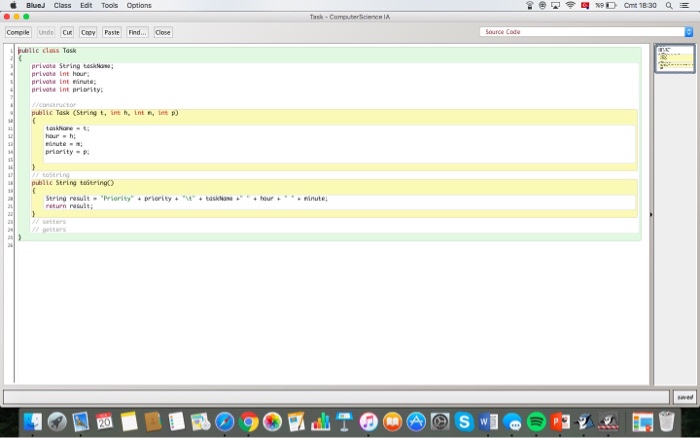Open Finder from the dock
This screenshot has height=438, width=700.
[x=33, y=421]
